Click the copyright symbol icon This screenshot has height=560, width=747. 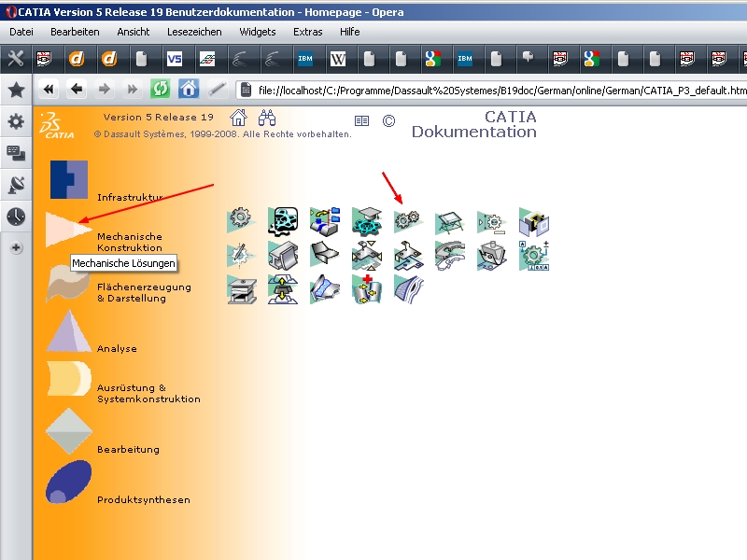tap(388, 121)
